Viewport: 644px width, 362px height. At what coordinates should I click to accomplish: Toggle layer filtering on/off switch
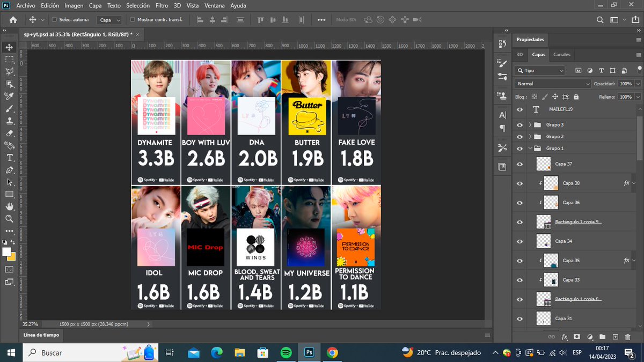click(639, 69)
